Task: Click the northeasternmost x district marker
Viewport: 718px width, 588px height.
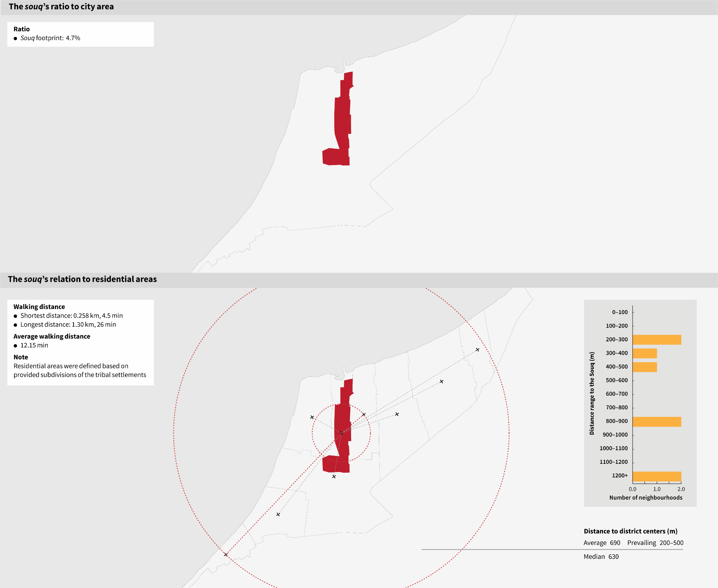Action: click(x=477, y=350)
